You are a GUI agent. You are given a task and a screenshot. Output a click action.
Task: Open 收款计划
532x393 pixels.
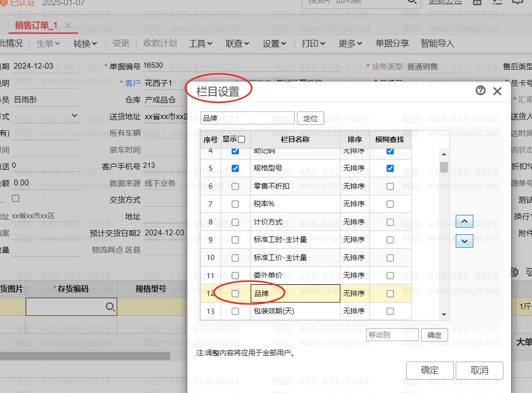click(160, 43)
